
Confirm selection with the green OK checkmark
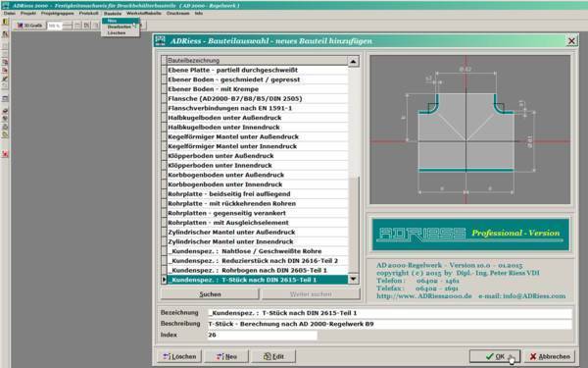(x=495, y=356)
